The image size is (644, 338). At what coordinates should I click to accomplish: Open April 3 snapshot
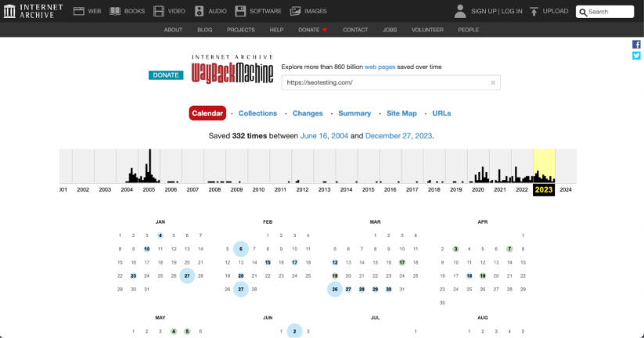pyautogui.click(x=455, y=249)
